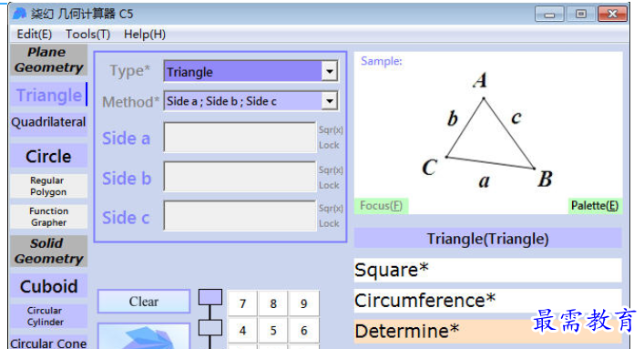
Task: Maximize the calculator window
Action: tap(581, 14)
